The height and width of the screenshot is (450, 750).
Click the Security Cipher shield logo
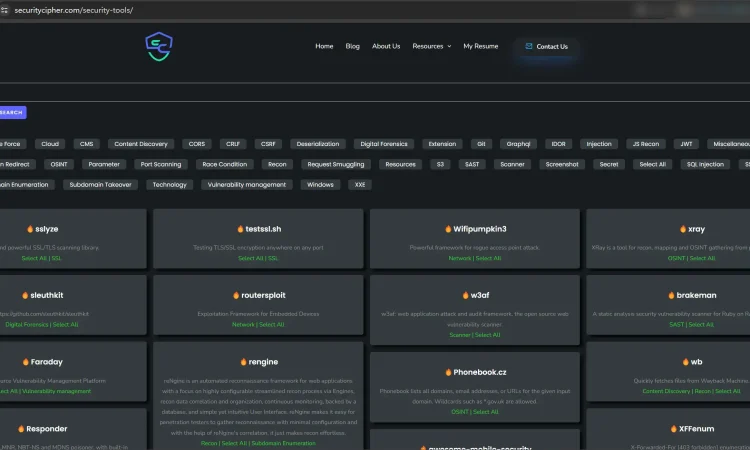pos(159,46)
